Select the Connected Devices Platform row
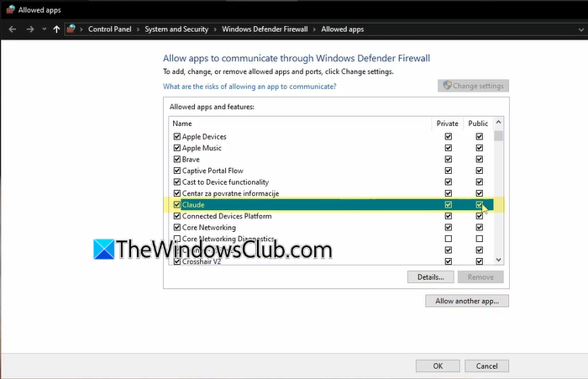Screen dimensions: 588x379 pos(331,216)
